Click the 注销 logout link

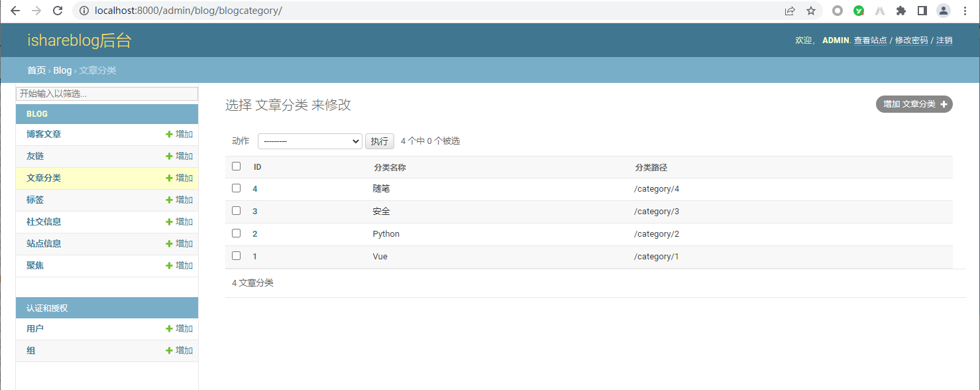tap(944, 40)
